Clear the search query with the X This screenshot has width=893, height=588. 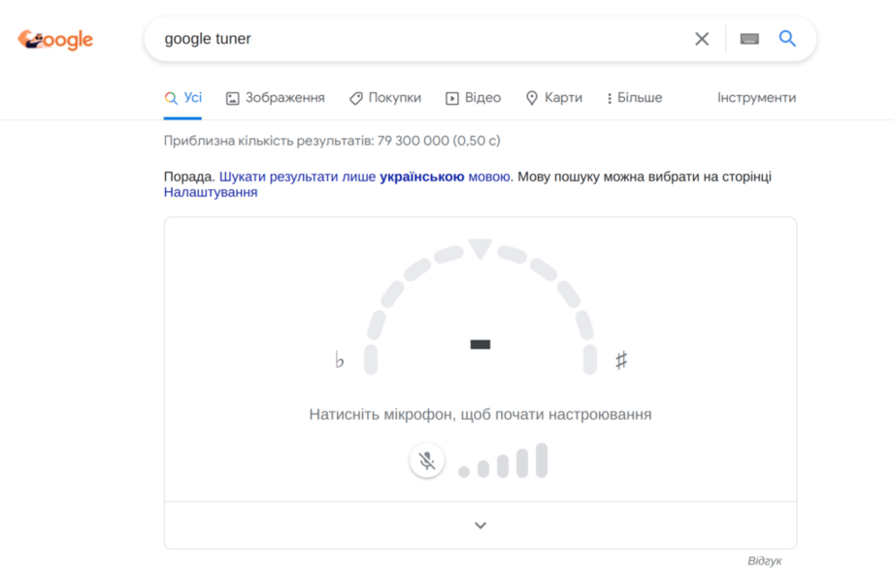tap(702, 39)
